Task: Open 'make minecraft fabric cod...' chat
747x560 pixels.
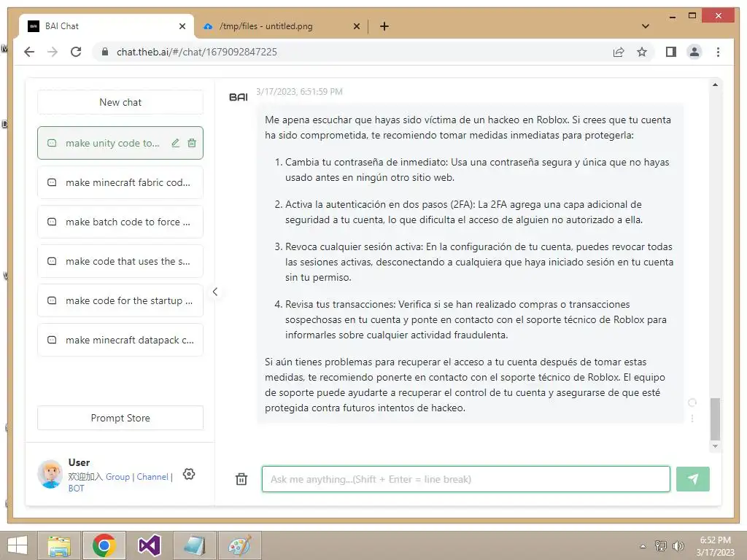Action: pyautogui.click(x=120, y=182)
